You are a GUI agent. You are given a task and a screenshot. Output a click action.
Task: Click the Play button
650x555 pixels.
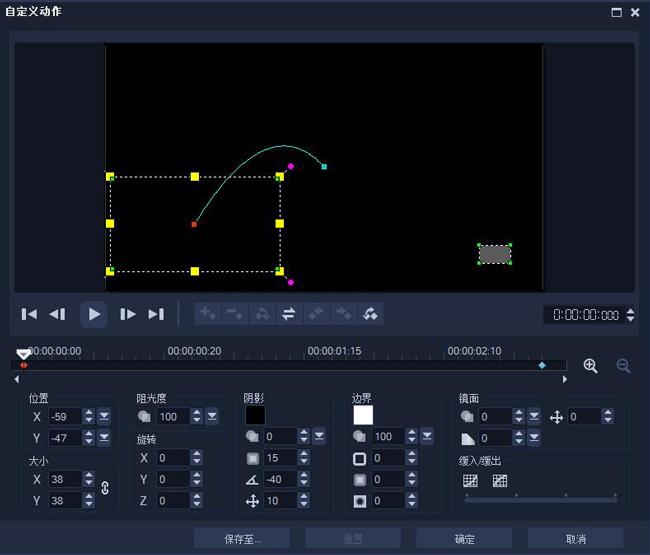click(x=94, y=314)
